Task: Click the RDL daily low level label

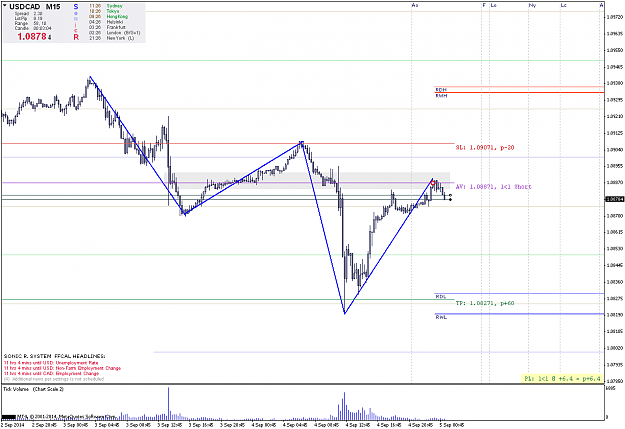Action: point(441,297)
